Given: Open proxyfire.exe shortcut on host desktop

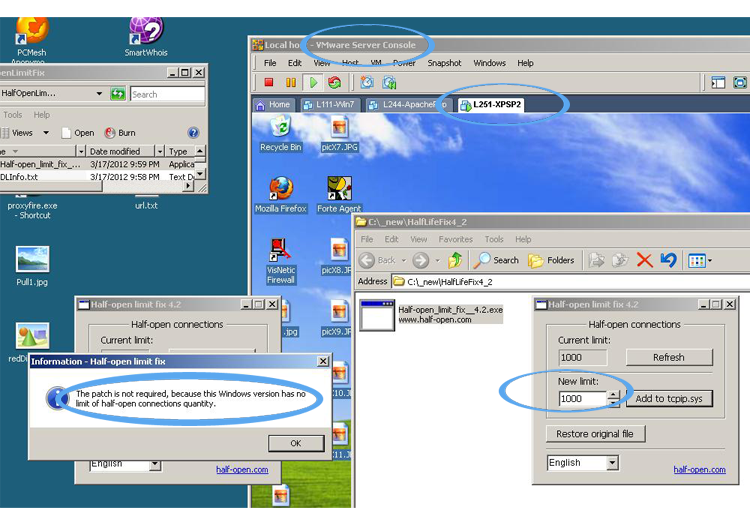Looking at the screenshot, I should (x=32, y=210).
